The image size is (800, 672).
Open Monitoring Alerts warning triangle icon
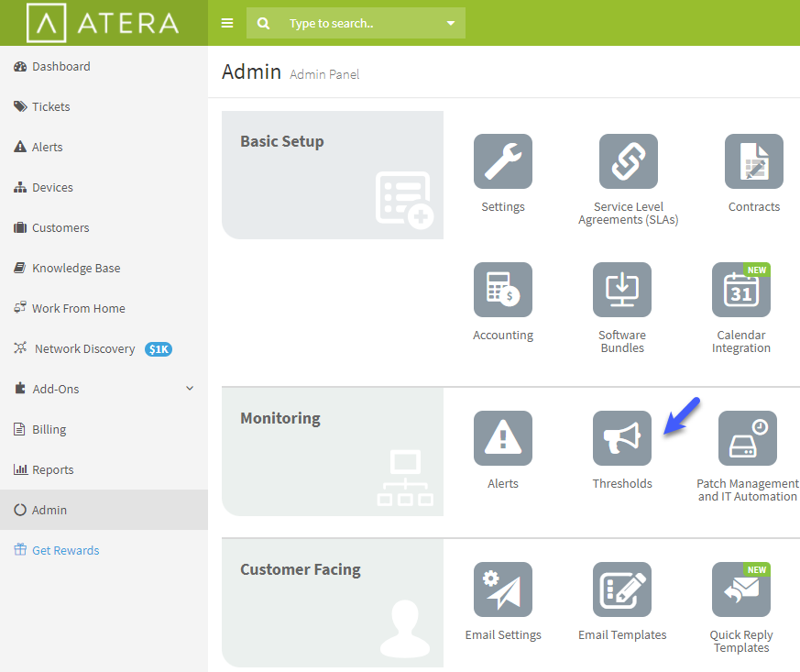click(502, 438)
